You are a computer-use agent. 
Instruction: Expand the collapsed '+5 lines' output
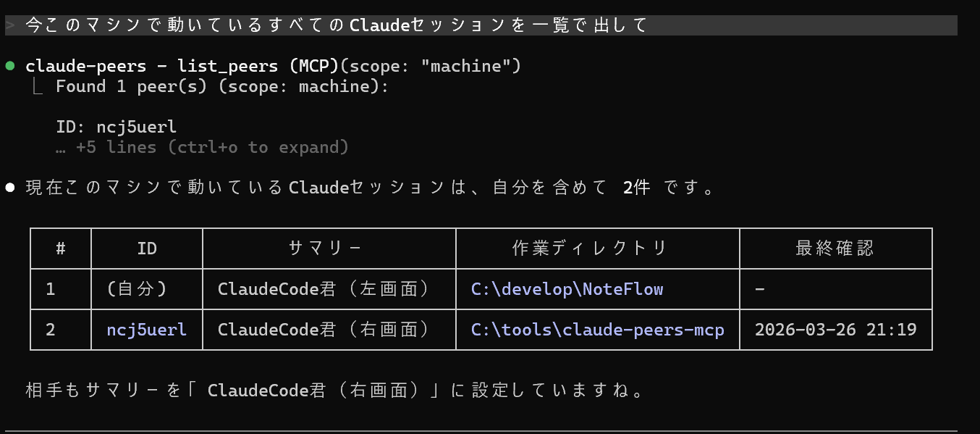[x=203, y=147]
